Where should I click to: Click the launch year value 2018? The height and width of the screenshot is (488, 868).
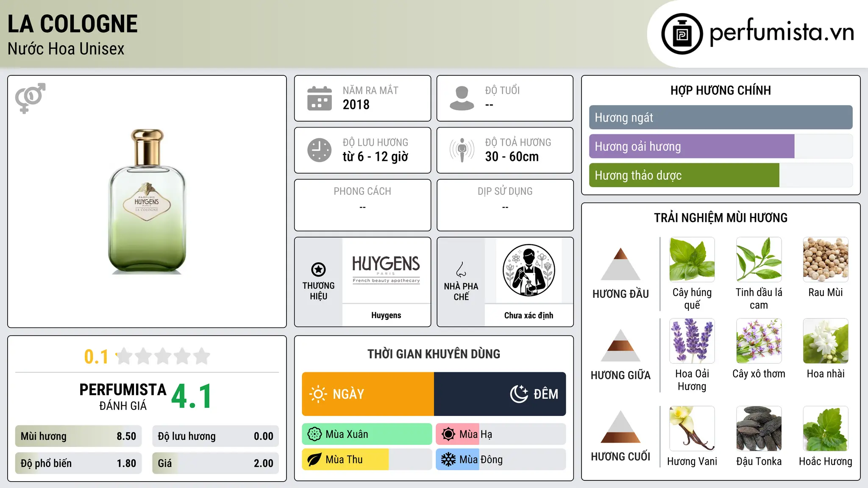click(356, 105)
